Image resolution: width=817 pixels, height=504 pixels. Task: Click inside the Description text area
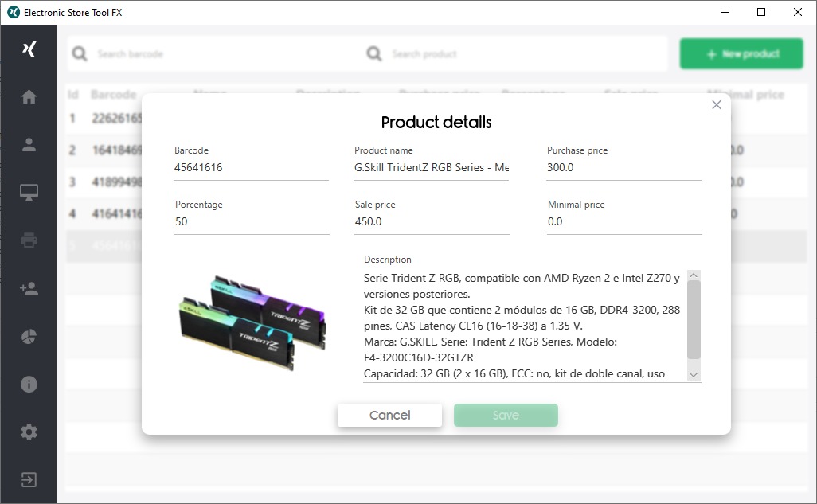click(x=525, y=326)
